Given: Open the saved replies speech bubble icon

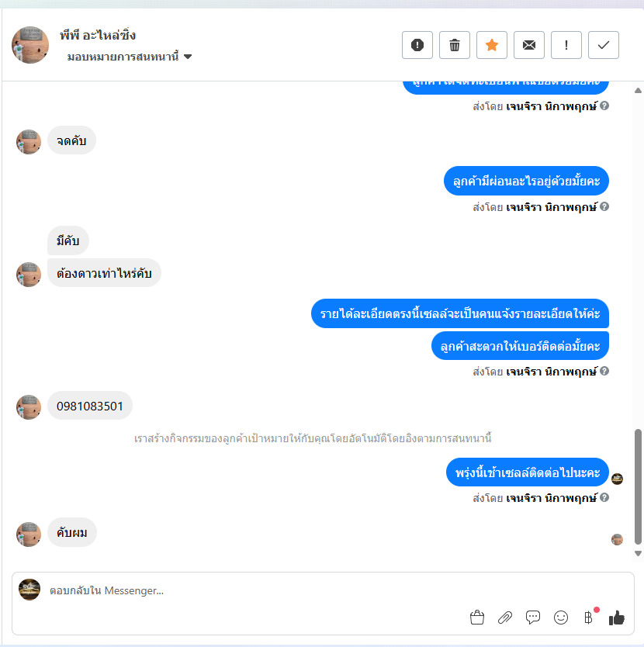Looking at the screenshot, I should click(x=533, y=618).
